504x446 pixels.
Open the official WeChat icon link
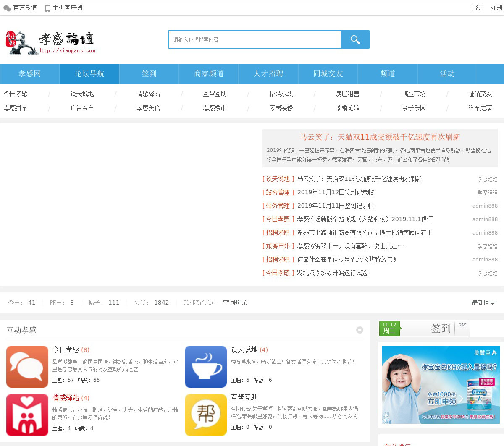pos(7,8)
